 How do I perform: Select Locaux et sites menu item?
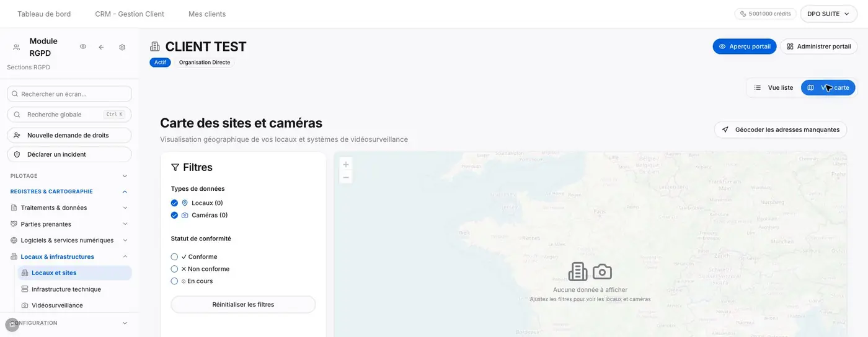(x=75, y=273)
